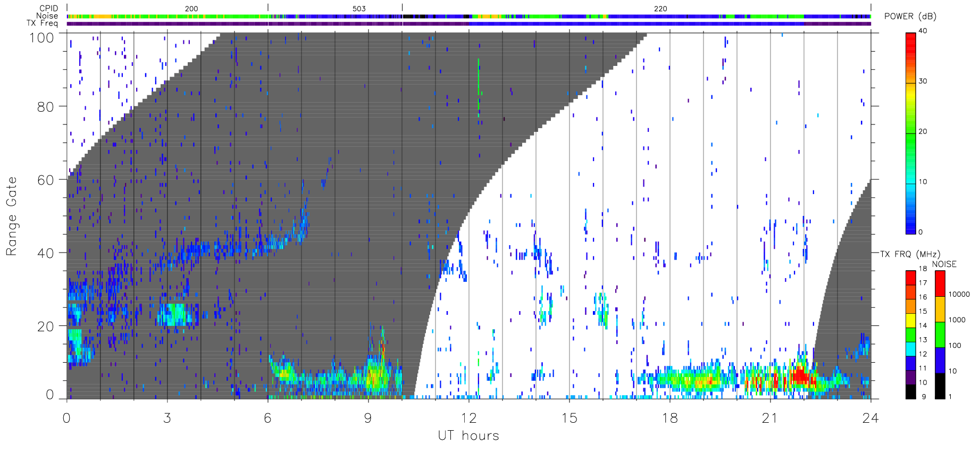Select CPID value 200 above the plot
Screen dimensions: 980x452
coord(191,9)
